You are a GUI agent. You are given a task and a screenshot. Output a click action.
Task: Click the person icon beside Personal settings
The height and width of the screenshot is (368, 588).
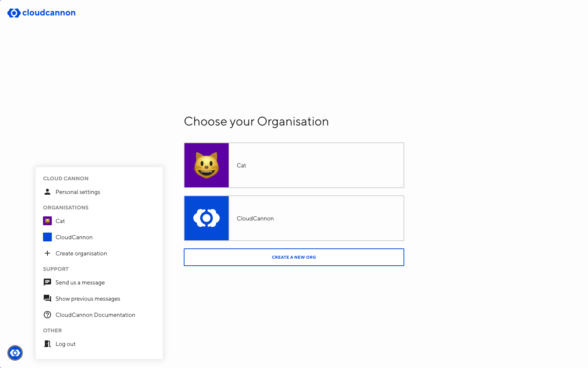point(47,192)
